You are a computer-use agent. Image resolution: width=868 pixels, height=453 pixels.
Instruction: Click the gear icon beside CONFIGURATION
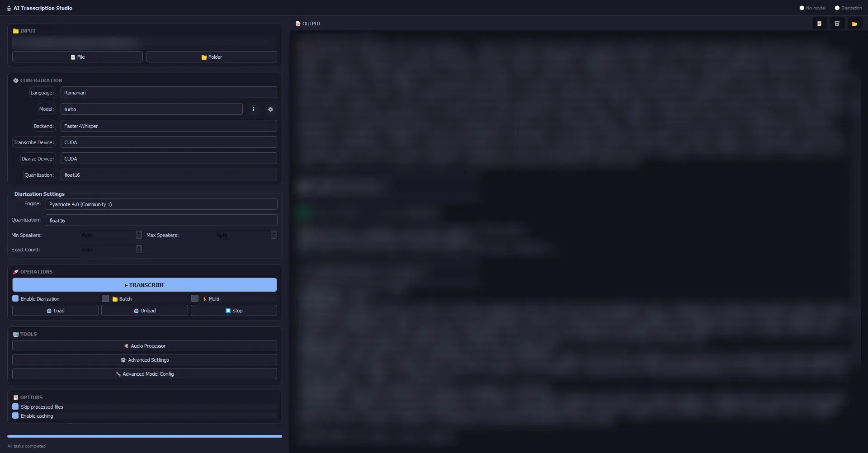click(16, 80)
